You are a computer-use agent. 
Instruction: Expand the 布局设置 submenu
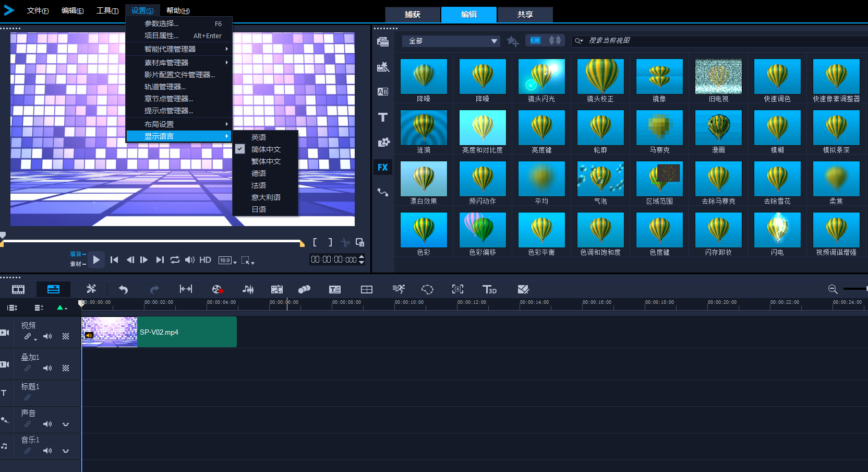pos(179,124)
